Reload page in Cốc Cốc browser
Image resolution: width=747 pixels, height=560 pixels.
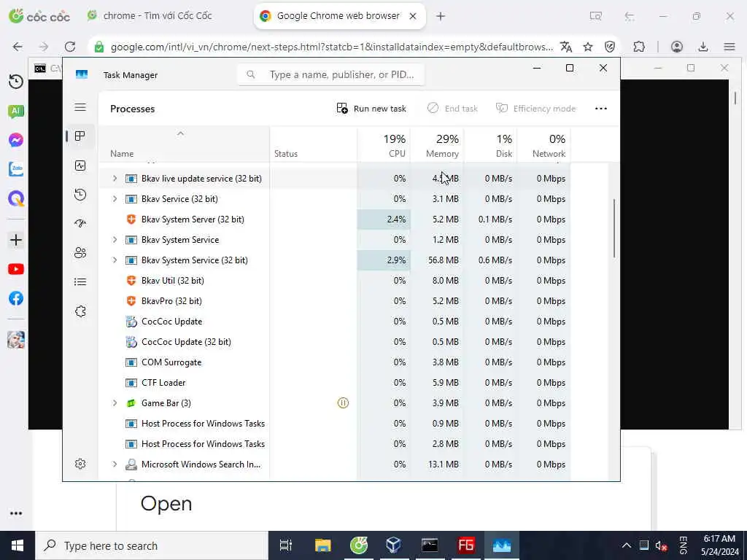tap(70, 47)
